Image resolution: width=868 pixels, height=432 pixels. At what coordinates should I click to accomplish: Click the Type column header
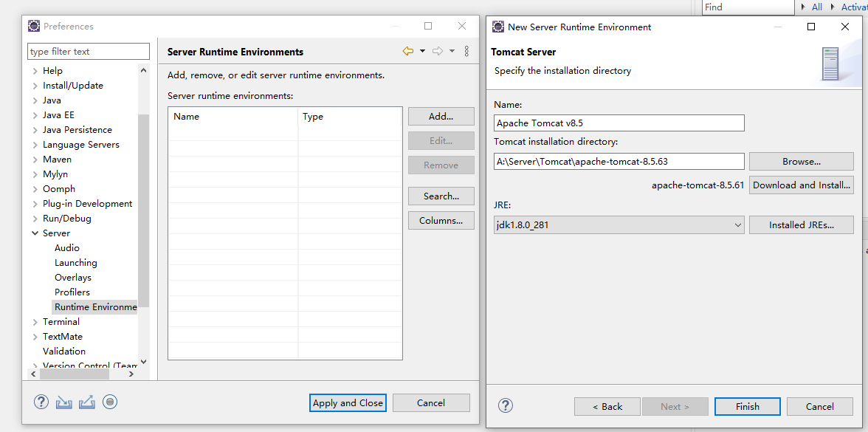[350, 117]
